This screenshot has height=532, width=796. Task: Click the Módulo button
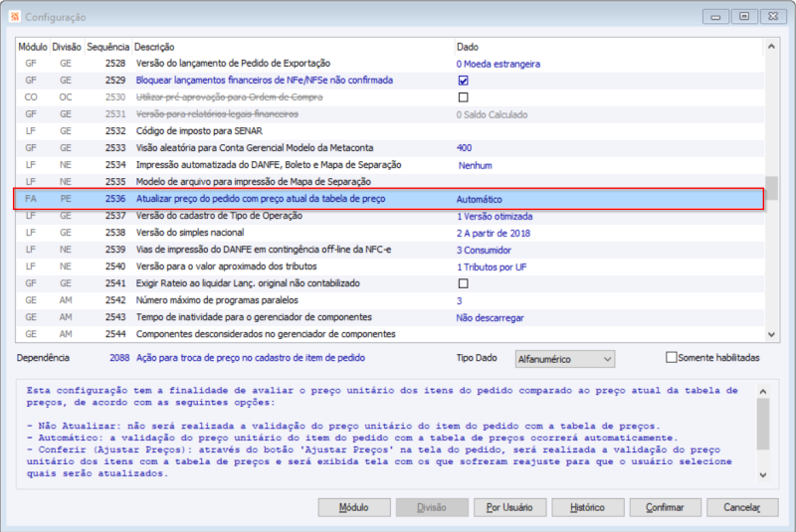tap(354, 507)
